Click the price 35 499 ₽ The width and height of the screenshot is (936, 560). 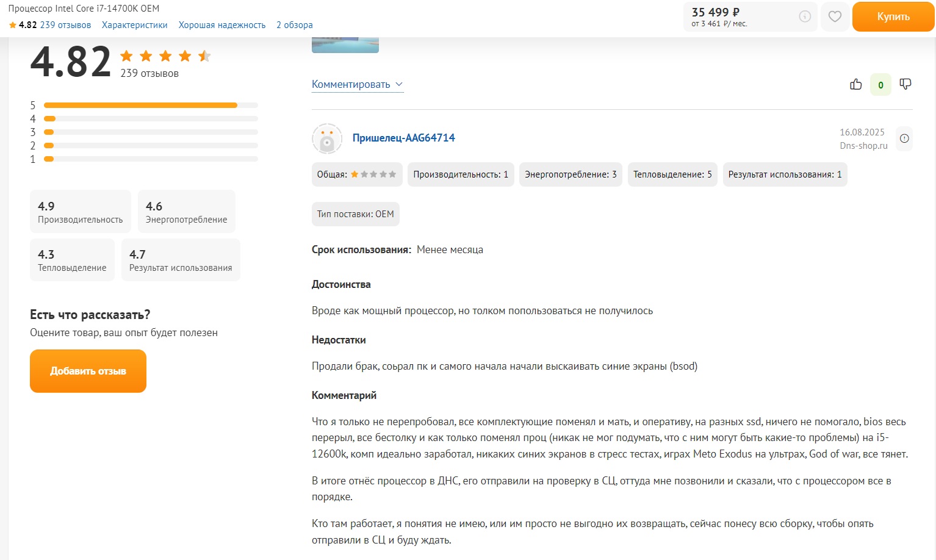point(715,12)
